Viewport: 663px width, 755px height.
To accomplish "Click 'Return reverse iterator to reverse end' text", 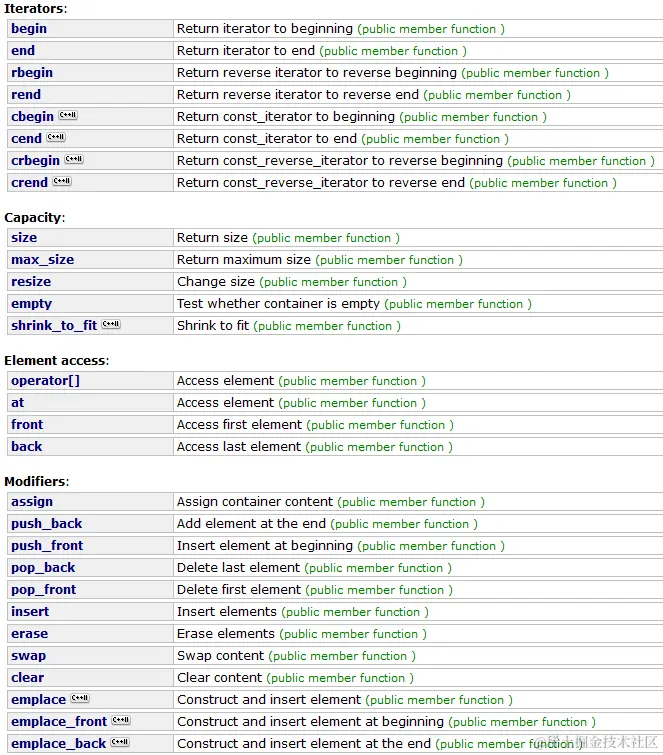I will (x=298, y=95).
